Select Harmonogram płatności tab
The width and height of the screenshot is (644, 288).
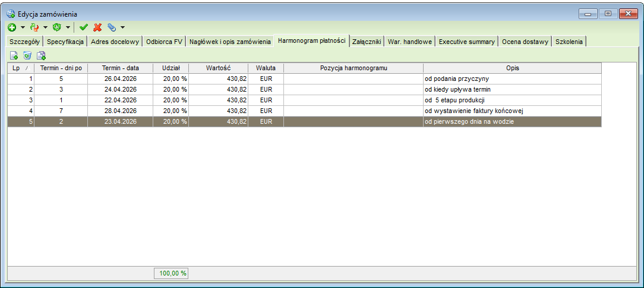311,40
